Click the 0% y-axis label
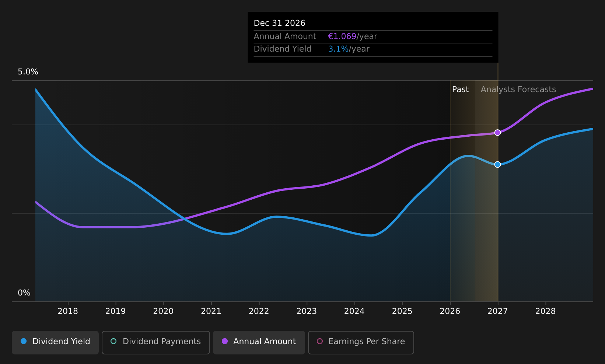Screen dimensions: 605x364 click(x=24, y=293)
